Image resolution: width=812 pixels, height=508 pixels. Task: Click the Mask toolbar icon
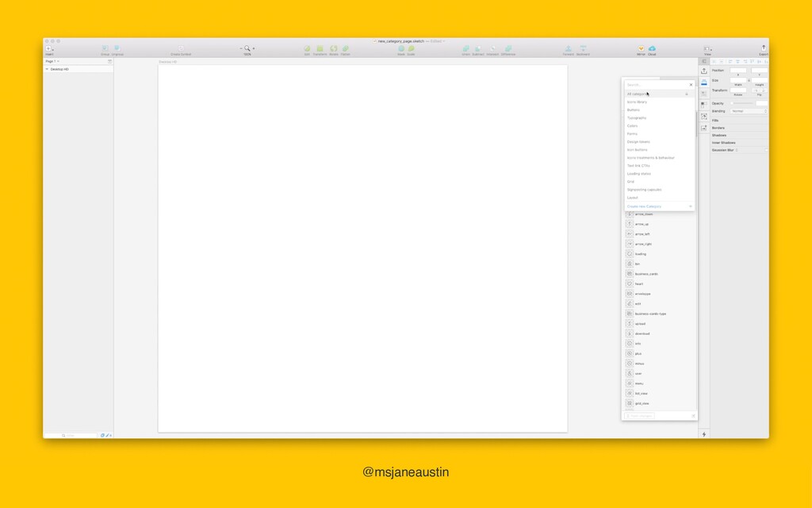click(400, 48)
